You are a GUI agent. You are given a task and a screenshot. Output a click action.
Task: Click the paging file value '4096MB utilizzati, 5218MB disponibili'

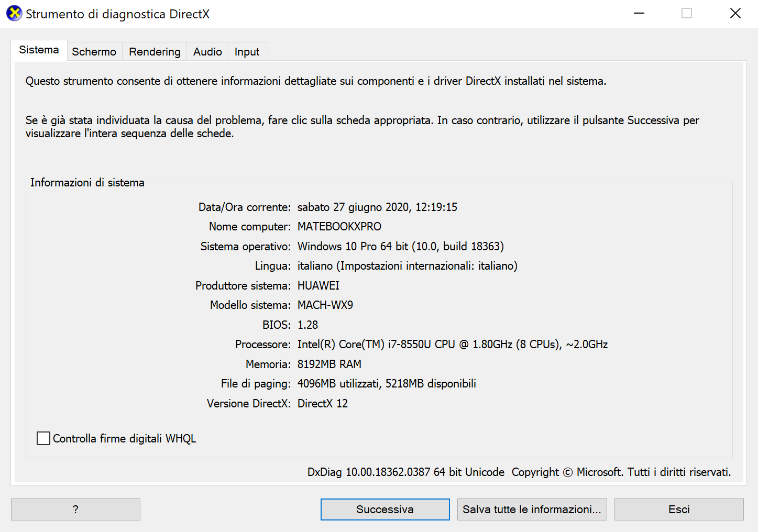click(387, 384)
